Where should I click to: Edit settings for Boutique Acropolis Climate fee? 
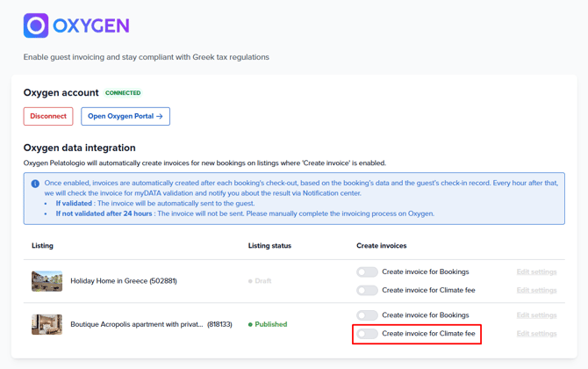536,333
